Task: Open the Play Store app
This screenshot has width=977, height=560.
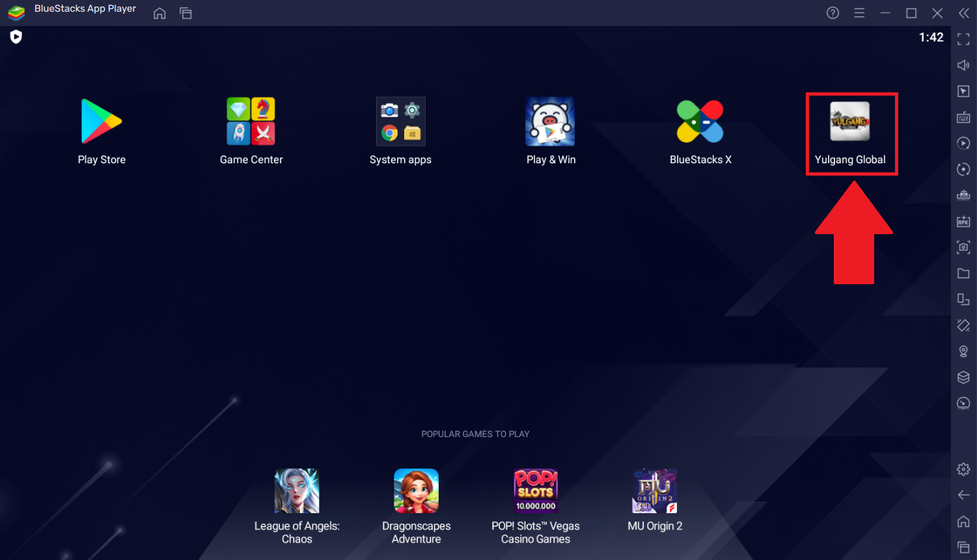Action: 102,122
